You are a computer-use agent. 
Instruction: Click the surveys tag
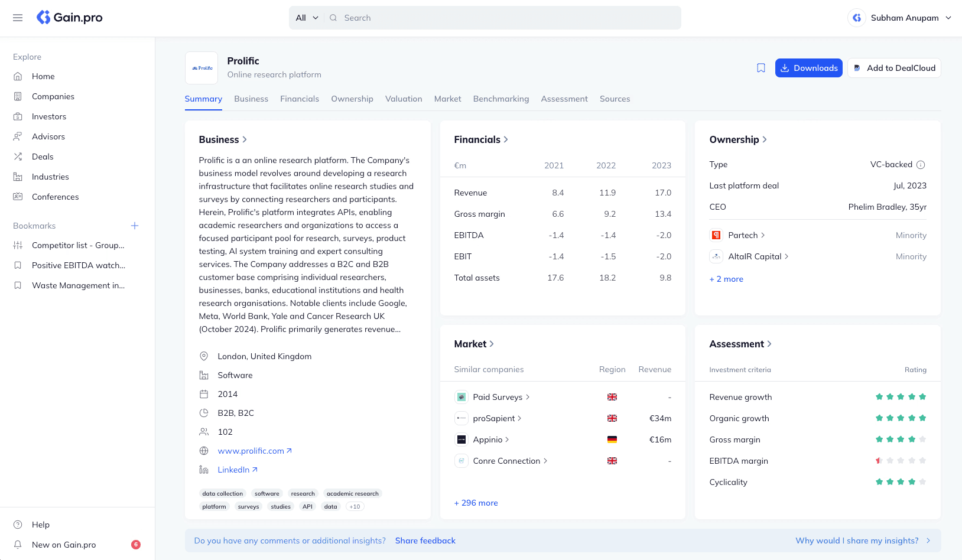249,507
